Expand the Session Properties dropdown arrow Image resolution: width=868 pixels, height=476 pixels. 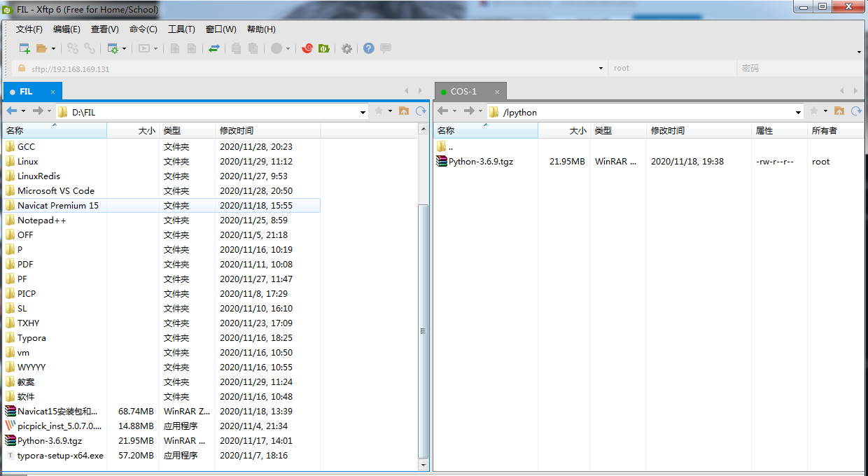(125, 49)
